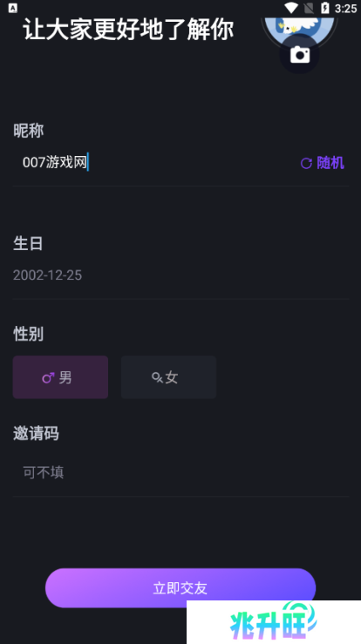Select female gender option 女
Viewport: 361px width, 644px height.
click(x=168, y=377)
